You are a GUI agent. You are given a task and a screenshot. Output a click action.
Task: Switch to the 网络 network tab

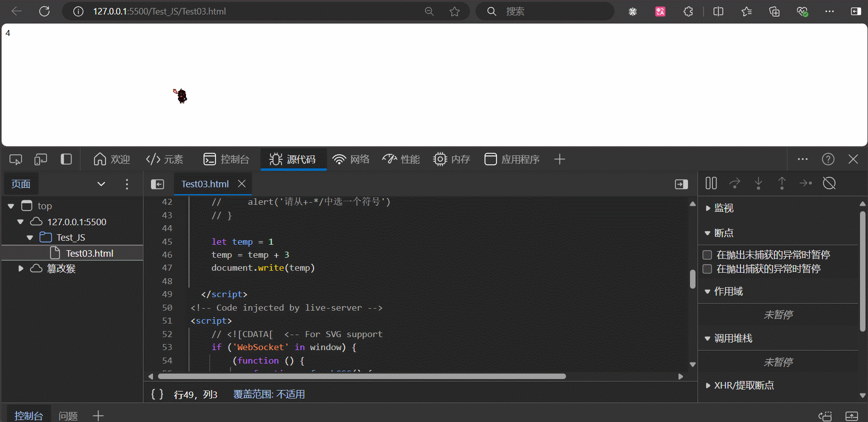click(x=351, y=159)
